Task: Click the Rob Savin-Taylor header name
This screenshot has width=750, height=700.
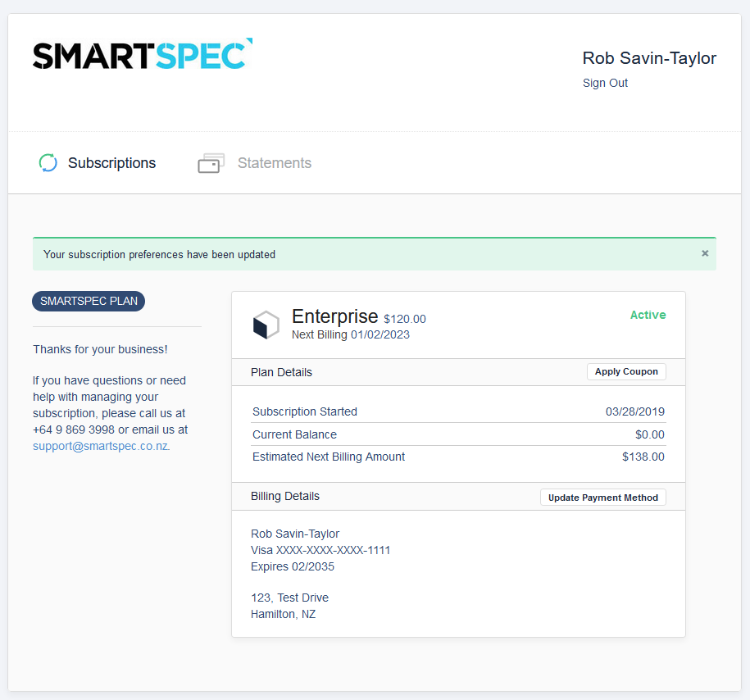Action: (x=649, y=58)
